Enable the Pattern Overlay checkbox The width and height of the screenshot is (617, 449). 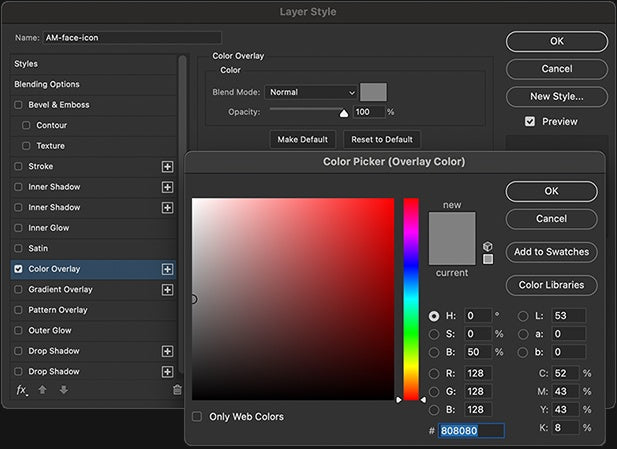[x=18, y=310]
